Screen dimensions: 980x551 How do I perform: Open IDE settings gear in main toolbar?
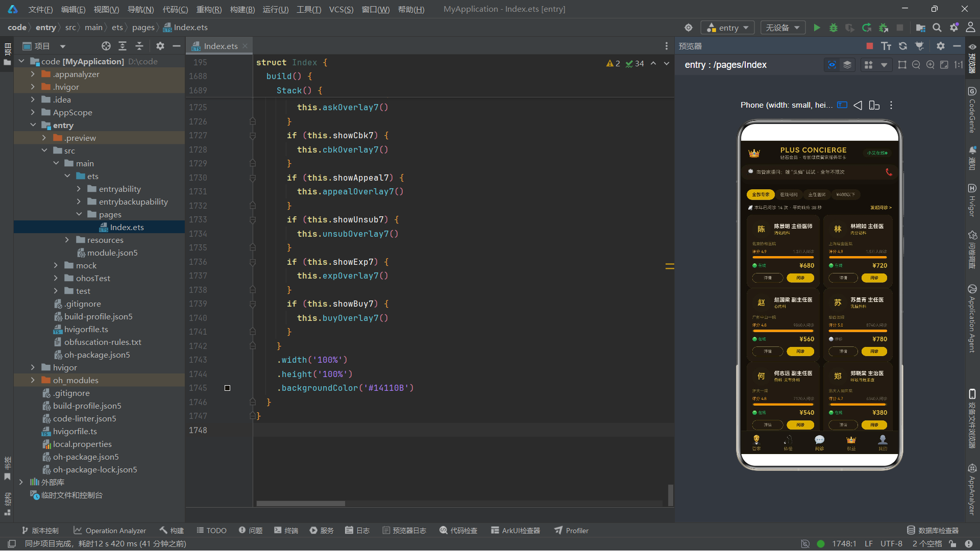pyautogui.click(x=954, y=28)
